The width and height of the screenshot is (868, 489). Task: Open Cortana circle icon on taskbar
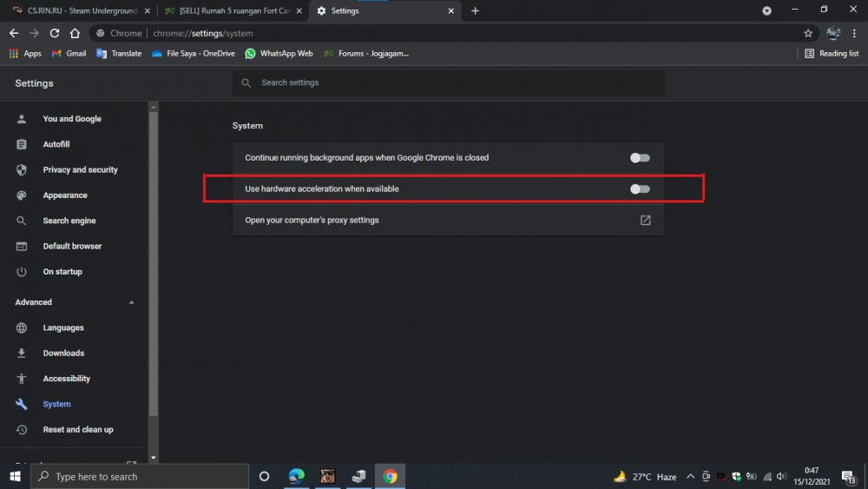[264, 476]
